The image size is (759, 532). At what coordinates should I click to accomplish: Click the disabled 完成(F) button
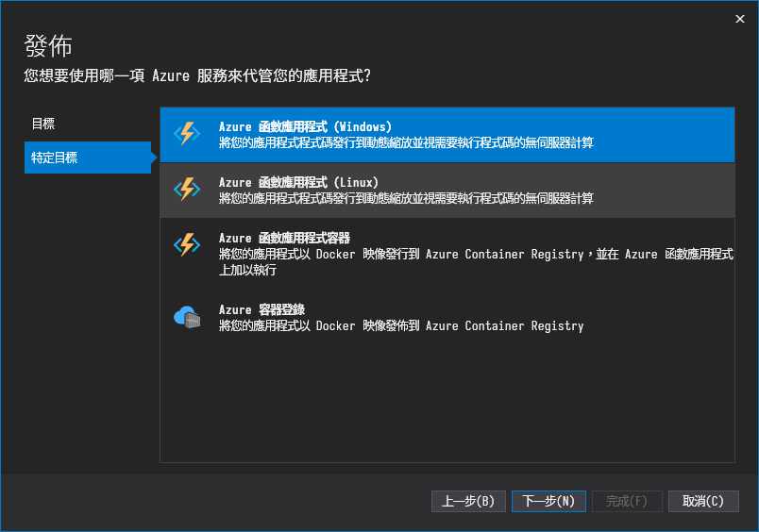point(627,501)
